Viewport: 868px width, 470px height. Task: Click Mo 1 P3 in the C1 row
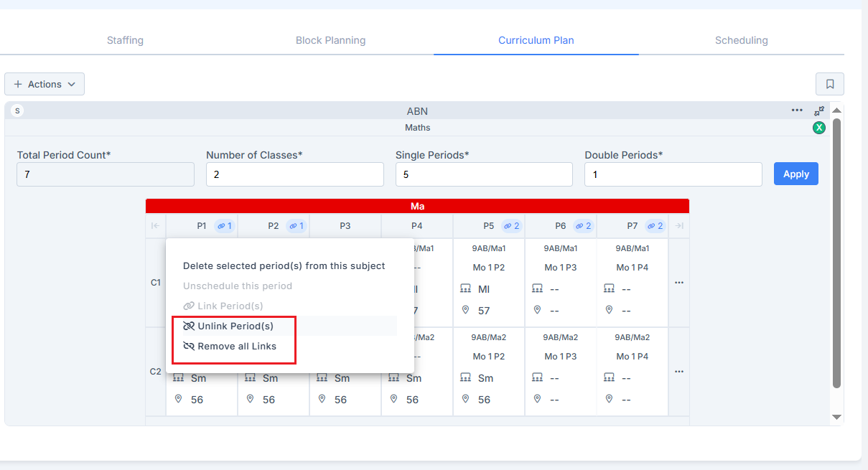pos(561,268)
